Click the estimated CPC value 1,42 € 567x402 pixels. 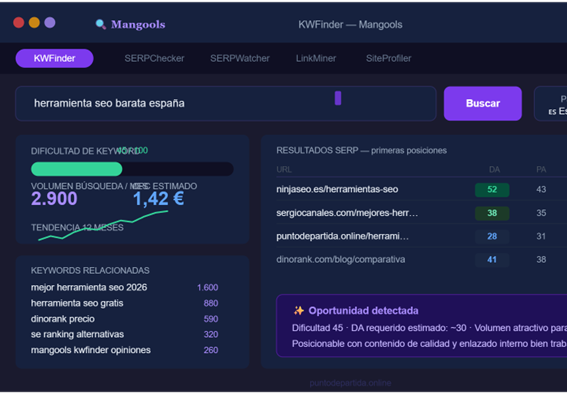click(158, 198)
